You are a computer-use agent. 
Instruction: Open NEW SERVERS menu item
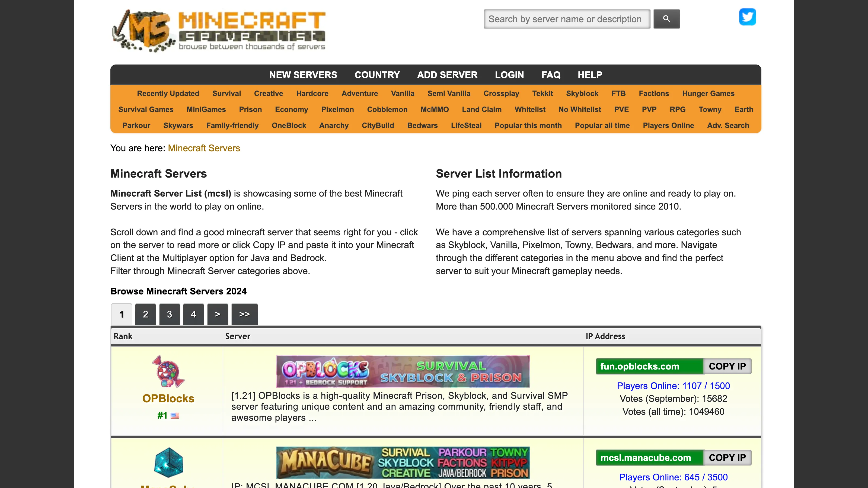[x=303, y=75]
